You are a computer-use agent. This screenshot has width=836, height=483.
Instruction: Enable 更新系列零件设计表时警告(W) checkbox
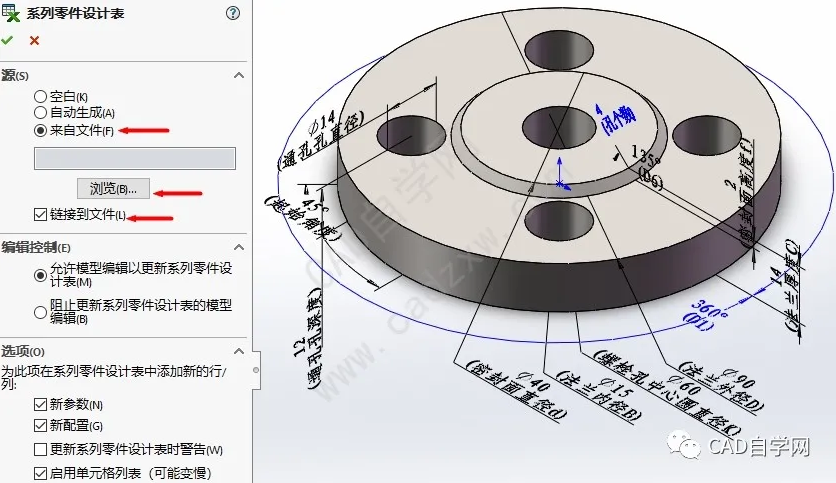(x=41, y=449)
